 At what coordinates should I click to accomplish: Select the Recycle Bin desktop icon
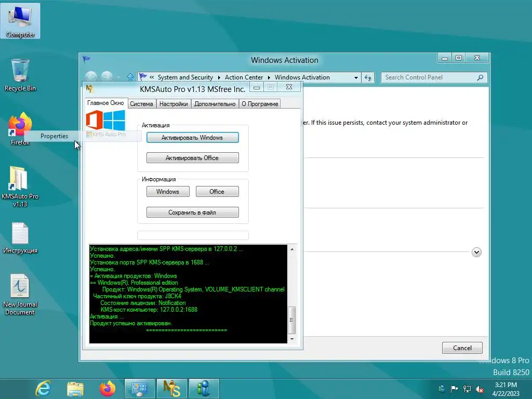click(x=20, y=75)
